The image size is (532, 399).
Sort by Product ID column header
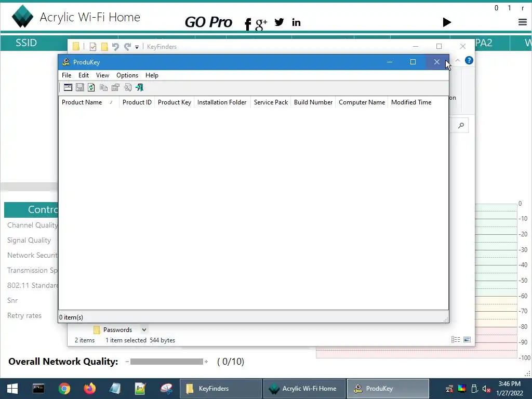click(137, 102)
